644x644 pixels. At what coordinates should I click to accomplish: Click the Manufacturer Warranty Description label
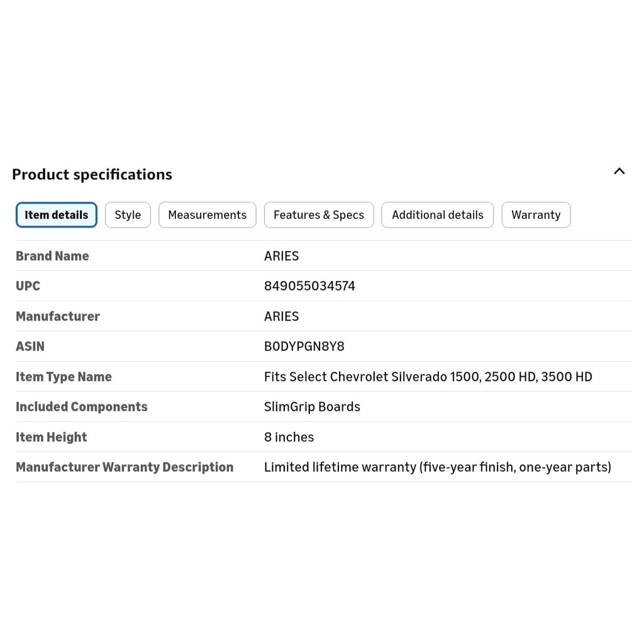(x=125, y=467)
